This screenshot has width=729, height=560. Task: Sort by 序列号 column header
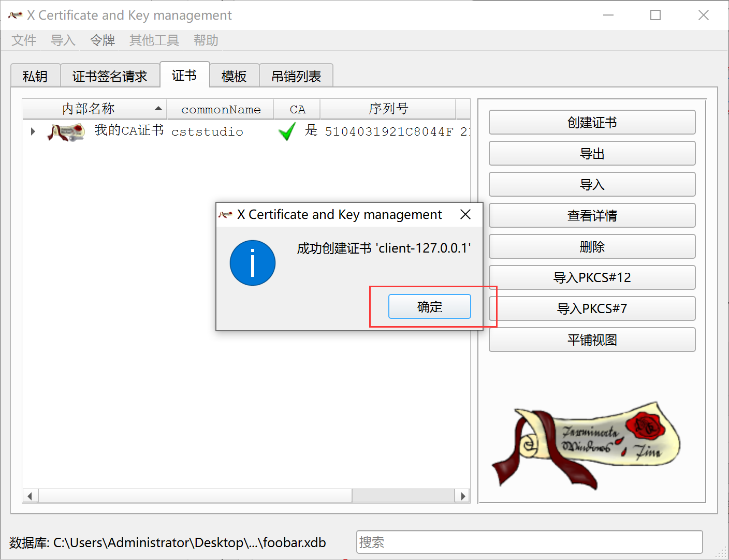tap(388, 109)
